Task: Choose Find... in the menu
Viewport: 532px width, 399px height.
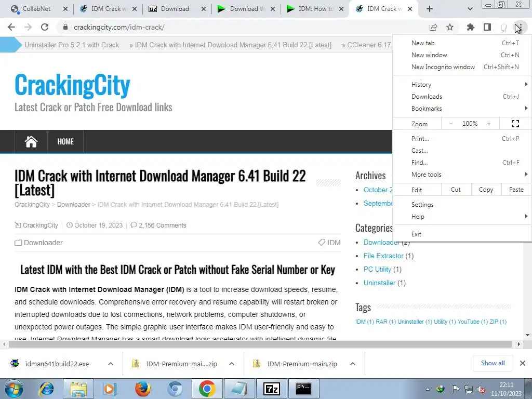Action: (x=462, y=162)
